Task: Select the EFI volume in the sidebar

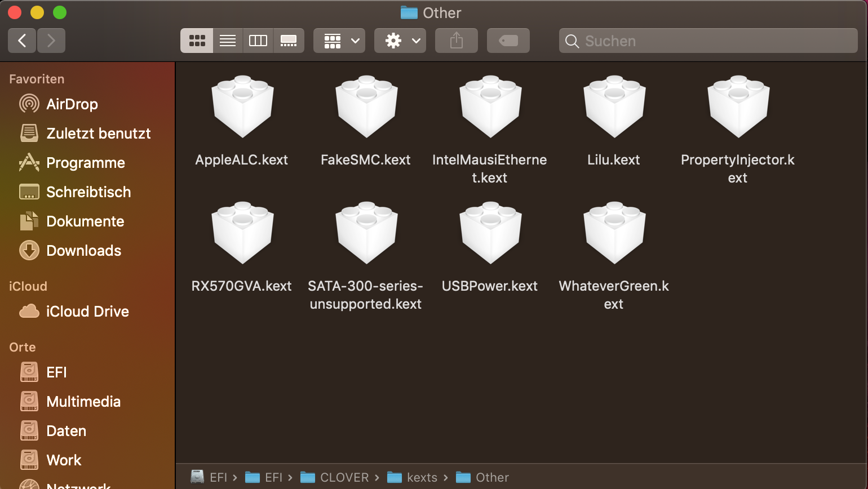Action: (87, 372)
